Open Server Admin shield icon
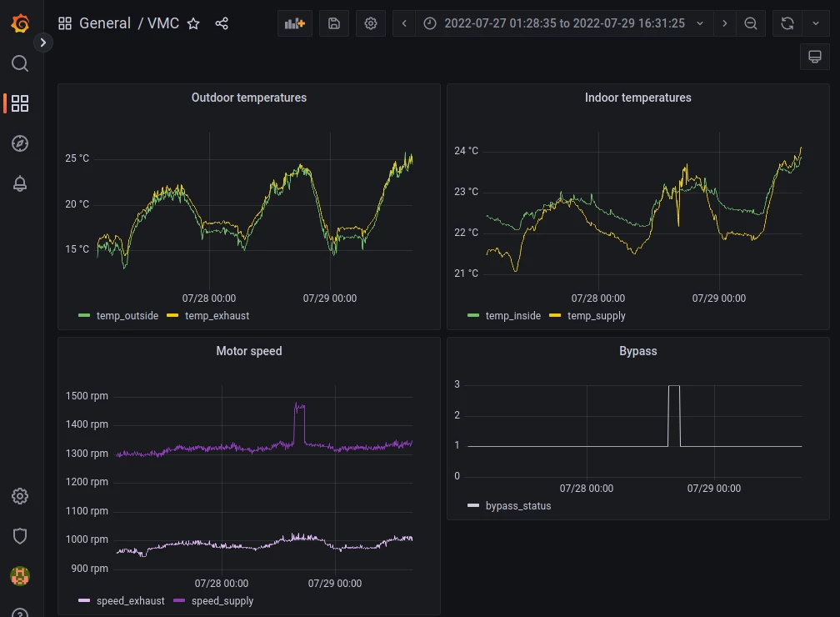 click(x=20, y=536)
